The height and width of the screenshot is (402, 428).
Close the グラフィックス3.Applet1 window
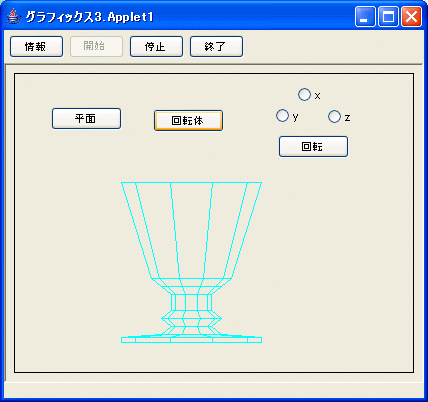(411, 16)
